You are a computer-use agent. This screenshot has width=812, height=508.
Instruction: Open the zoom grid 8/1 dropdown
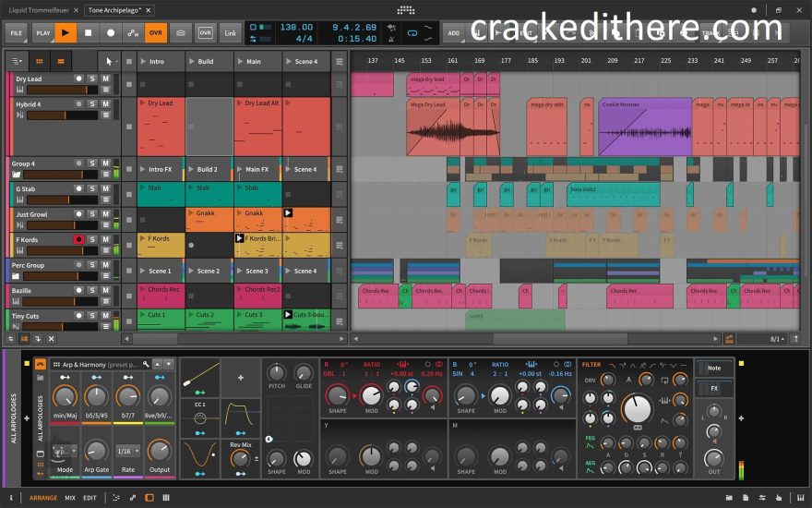point(777,339)
